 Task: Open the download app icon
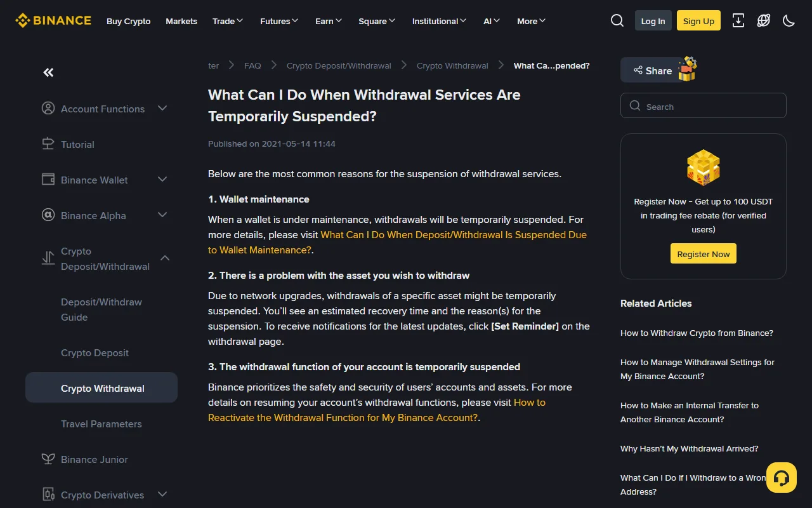[x=738, y=20]
